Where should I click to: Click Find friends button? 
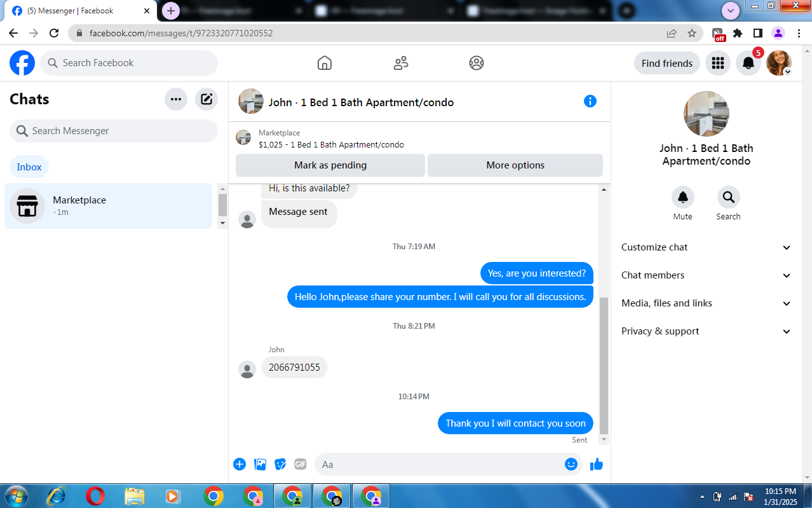(x=667, y=63)
